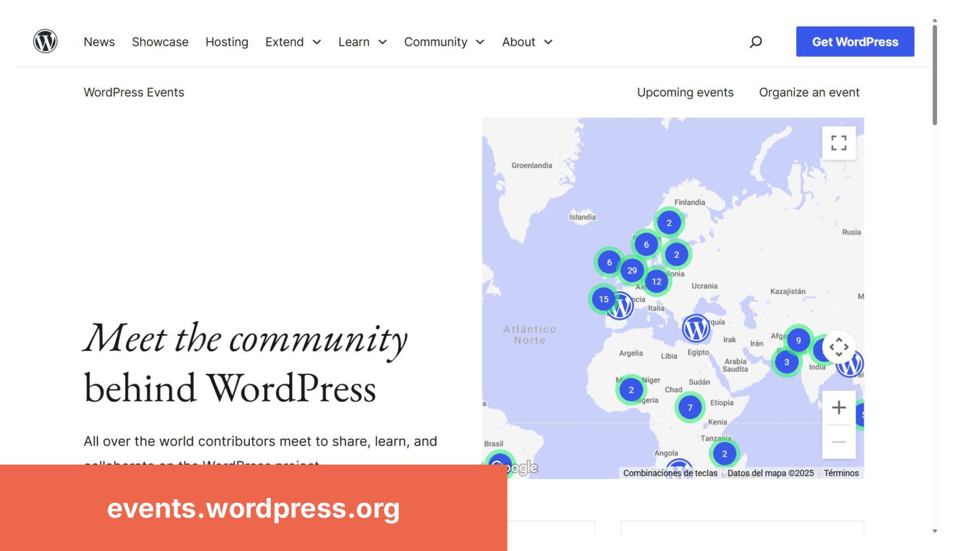This screenshot has width=980, height=551.
Task: Click the cluster marker showing 9
Action: pos(798,340)
